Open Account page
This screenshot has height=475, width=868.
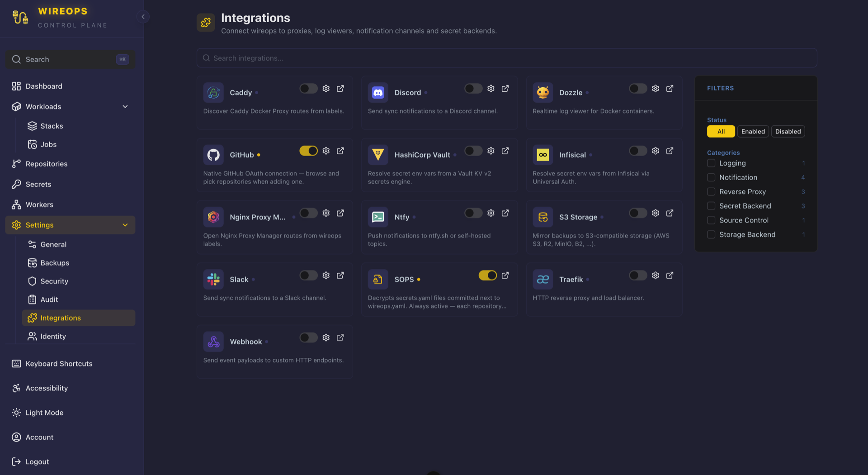pyautogui.click(x=70, y=437)
